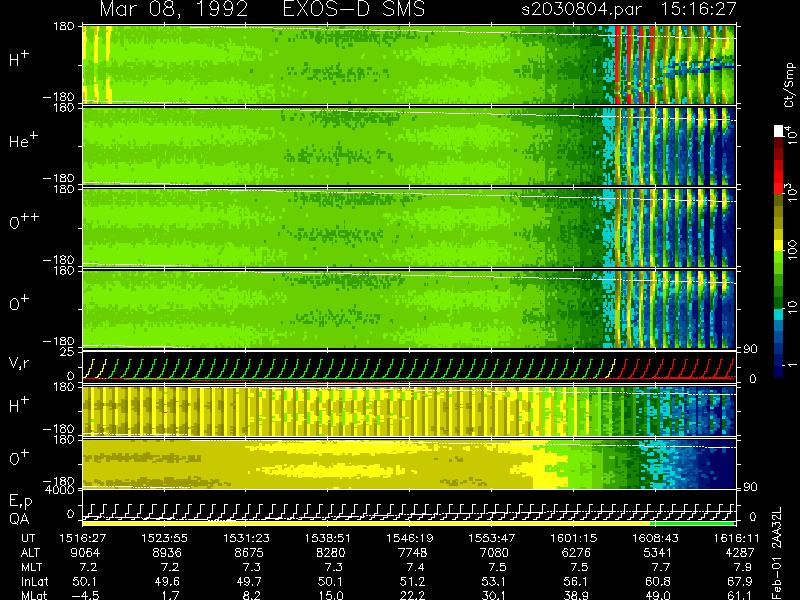Click the white top segment of the color bar

[x=779, y=131]
